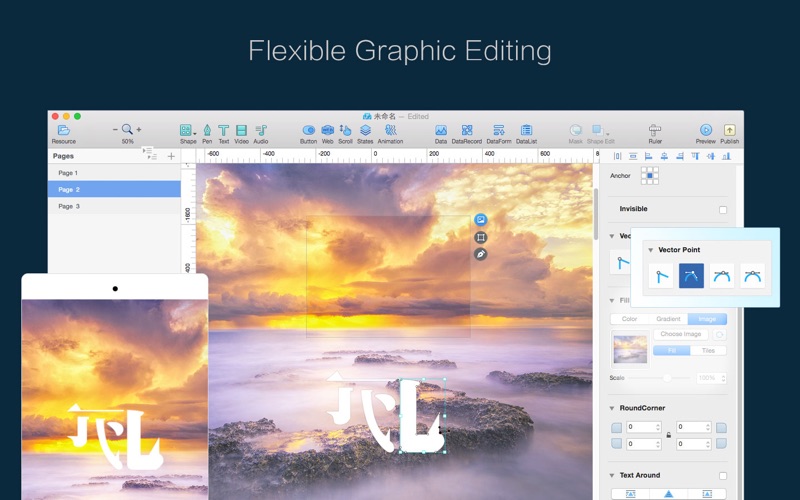Click the first RoundCorner value stepper
Image resolution: width=800 pixels, height=500 pixels.
[x=658, y=428]
